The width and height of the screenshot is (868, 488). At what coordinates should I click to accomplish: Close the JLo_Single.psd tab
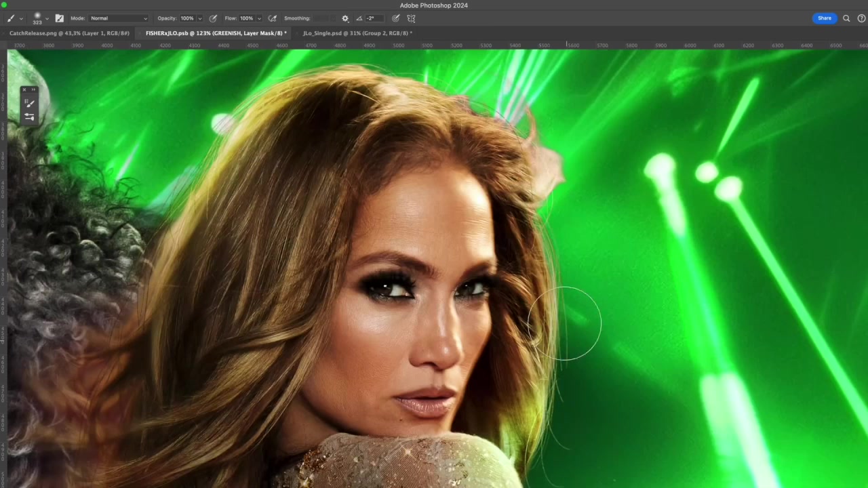pyautogui.click(x=297, y=33)
